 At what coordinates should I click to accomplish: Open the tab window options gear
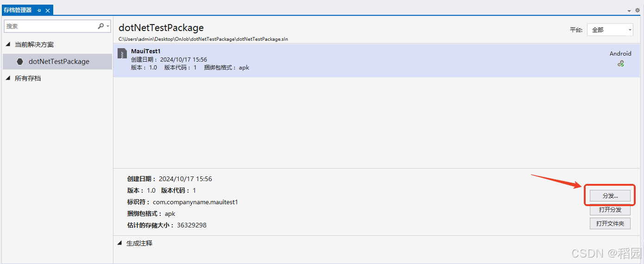[x=637, y=10]
